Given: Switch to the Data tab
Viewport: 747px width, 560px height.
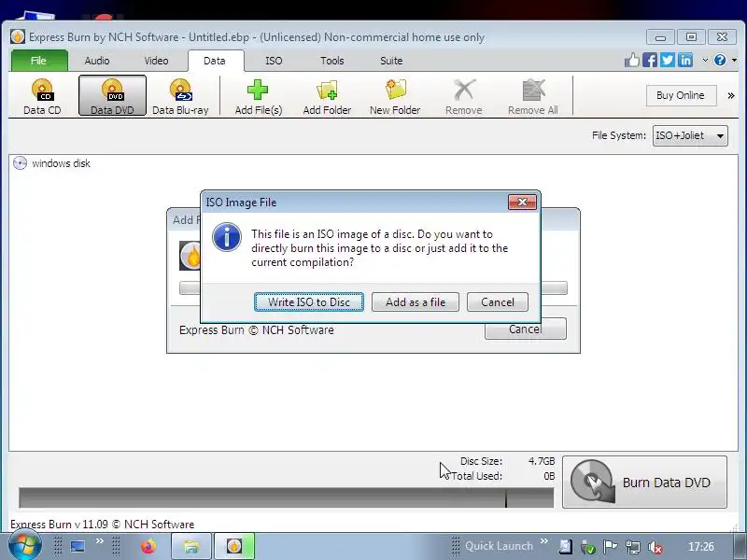Looking at the screenshot, I should coord(215,61).
